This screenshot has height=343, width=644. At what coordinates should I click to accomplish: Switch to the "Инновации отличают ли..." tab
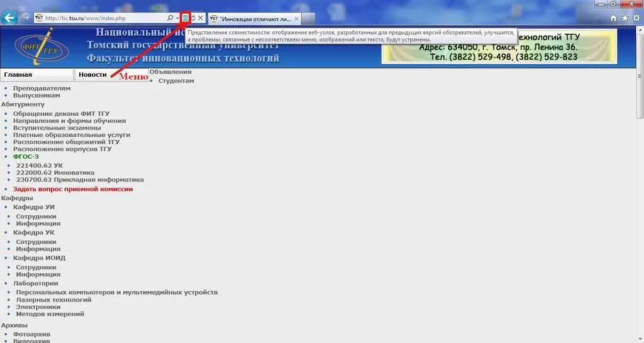point(255,19)
